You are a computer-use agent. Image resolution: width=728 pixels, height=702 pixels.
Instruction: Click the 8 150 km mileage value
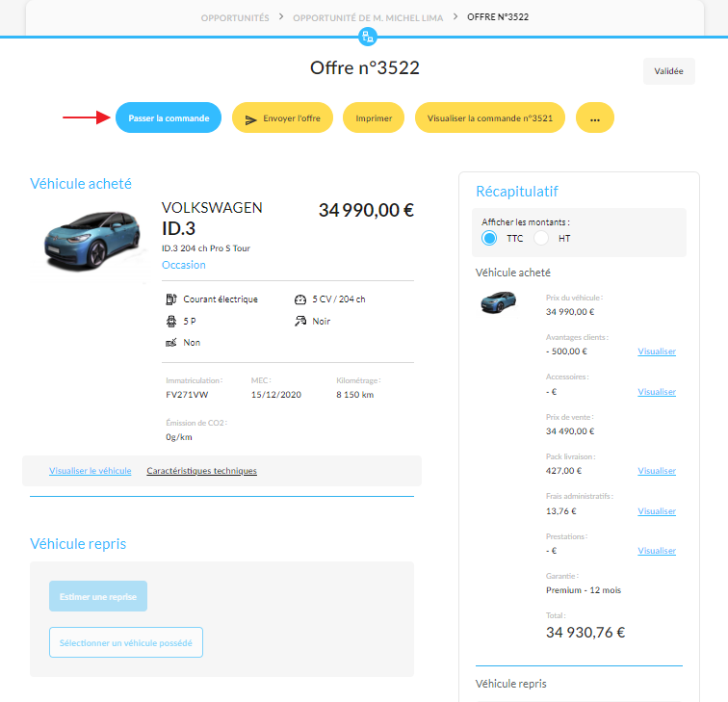pos(354,395)
